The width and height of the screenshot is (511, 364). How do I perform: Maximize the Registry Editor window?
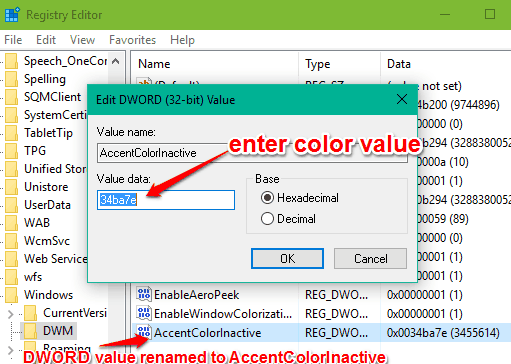click(x=490, y=14)
